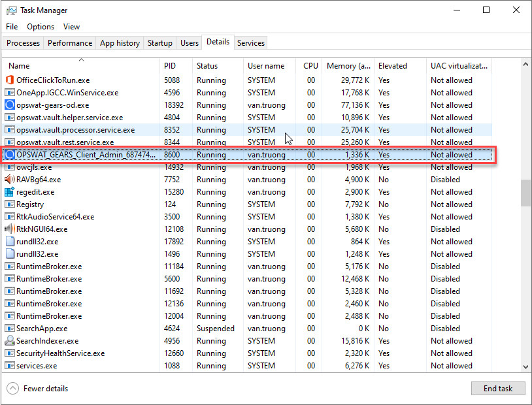Click the owcjls.exe process icon
The width and height of the screenshot is (532, 405).
tap(10, 167)
